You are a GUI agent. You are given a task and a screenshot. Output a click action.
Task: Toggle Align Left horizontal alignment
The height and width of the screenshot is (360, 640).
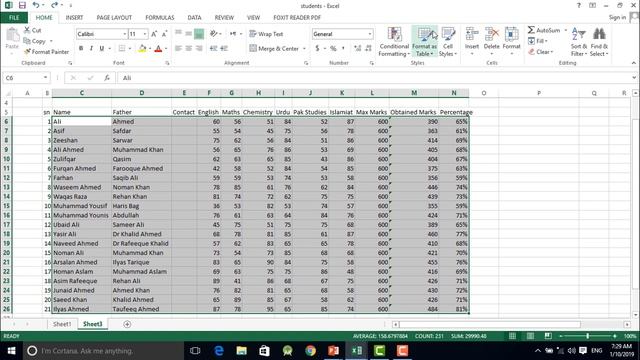click(178, 49)
